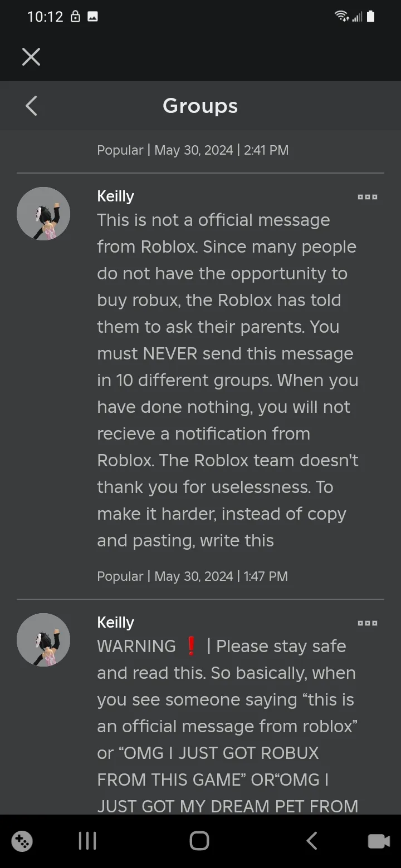
Task: Open Keilly's username above the WARNING post
Action: [x=115, y=622]
